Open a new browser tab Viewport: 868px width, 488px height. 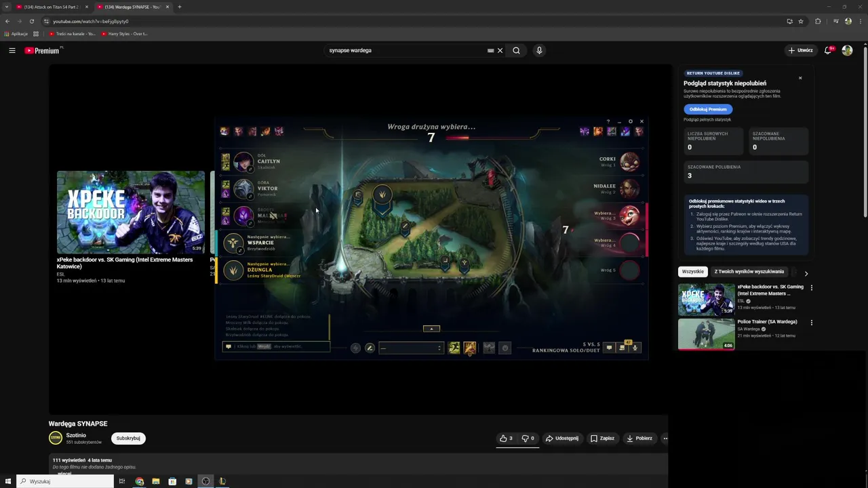[180, 7]
